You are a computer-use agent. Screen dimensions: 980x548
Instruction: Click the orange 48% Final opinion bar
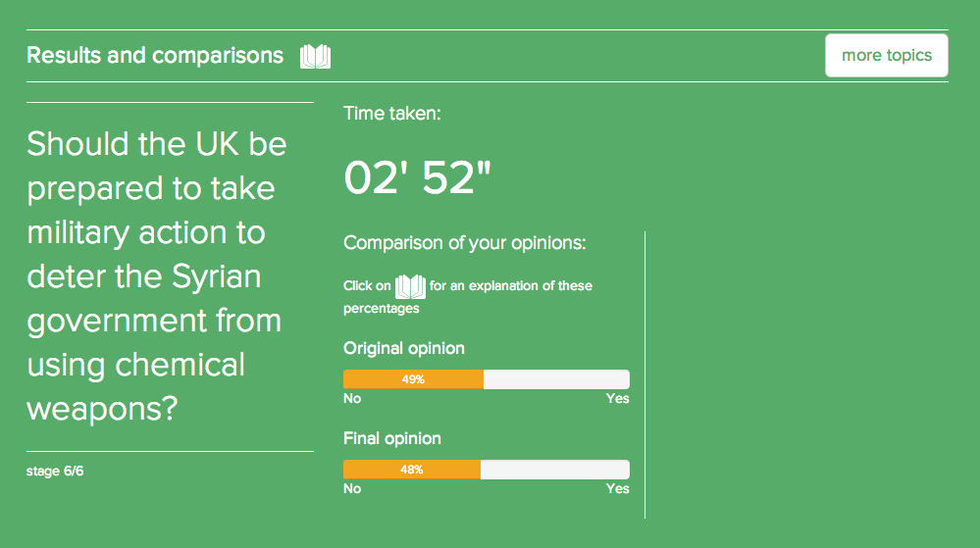tap(411, 470)
